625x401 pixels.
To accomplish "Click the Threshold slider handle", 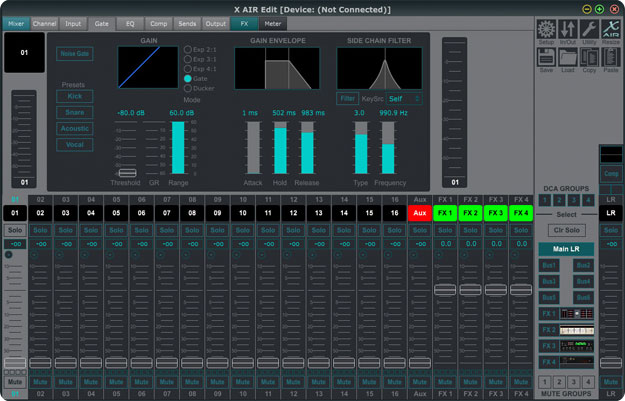I will (x=127, y=173).
